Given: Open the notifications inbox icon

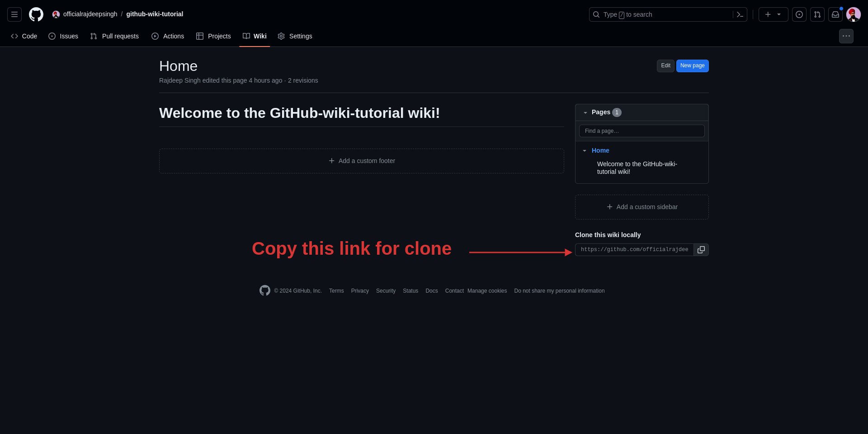Looking at the screenshot, I should (x=835, y=14).
